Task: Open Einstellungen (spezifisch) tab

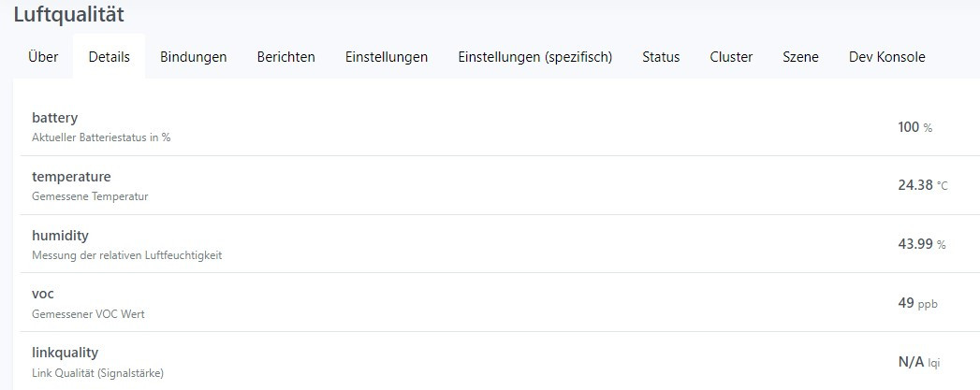Action: (534, 57)
